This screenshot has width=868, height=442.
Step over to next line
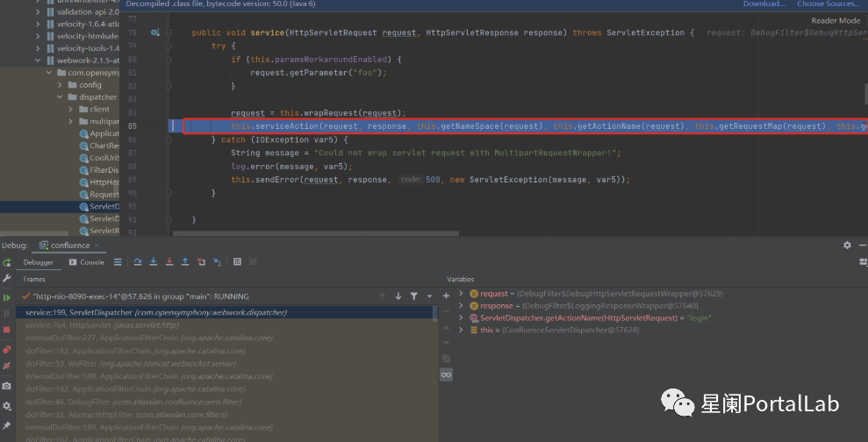[x=138, y=262]
